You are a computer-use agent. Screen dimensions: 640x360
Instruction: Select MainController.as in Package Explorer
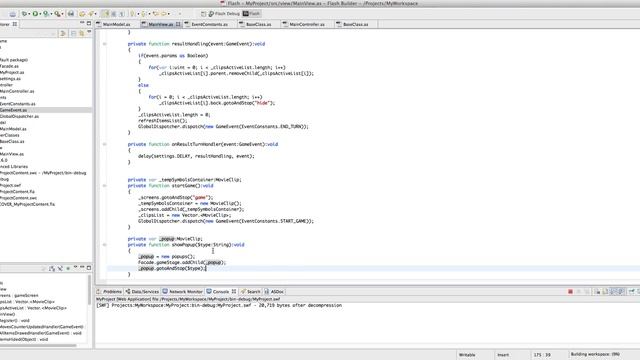point(17,91)
